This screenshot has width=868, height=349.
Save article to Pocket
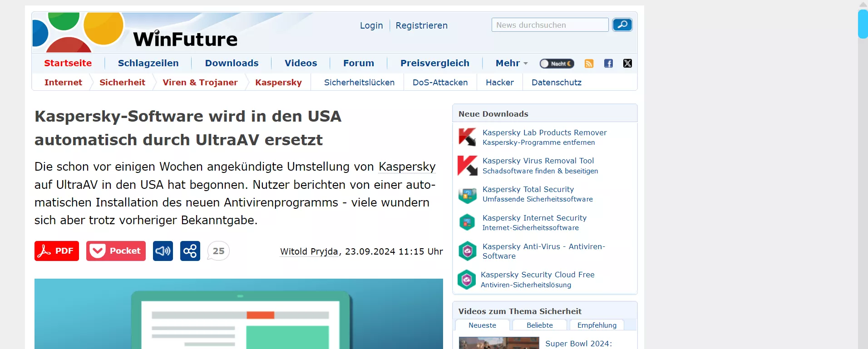pyautogui.click(x=116, y=251)
